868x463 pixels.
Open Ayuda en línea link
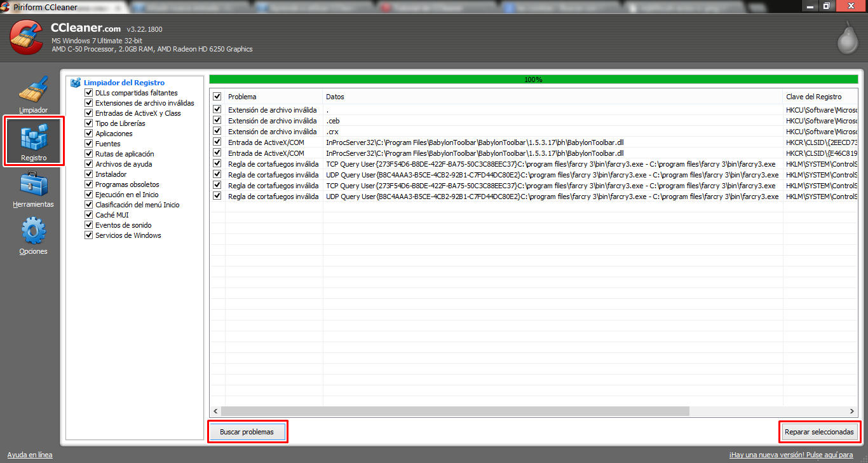tap(30, 455)
